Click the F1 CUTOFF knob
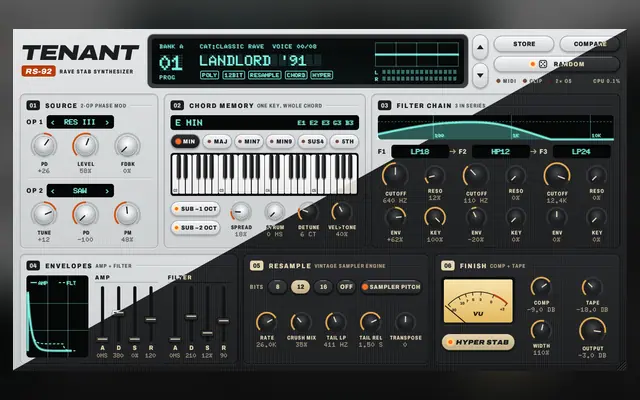The image size is (640, 400). pos(395,176)
